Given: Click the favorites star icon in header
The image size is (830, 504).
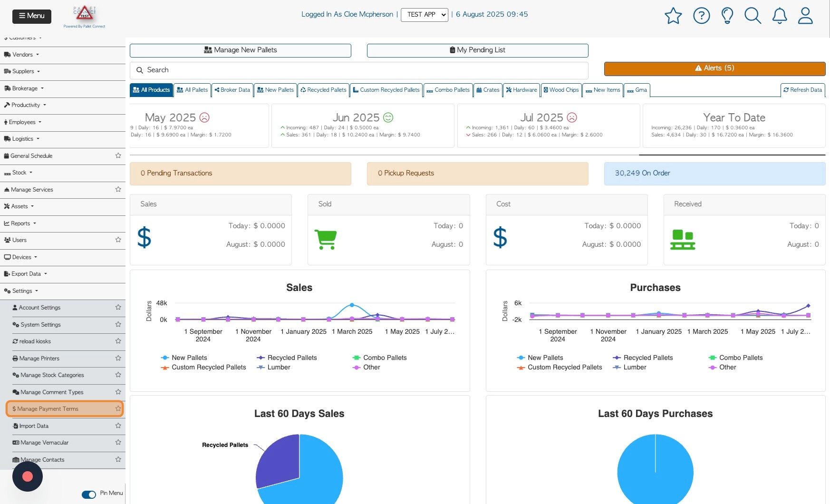Looking at the screenshot, I should 673,16.
